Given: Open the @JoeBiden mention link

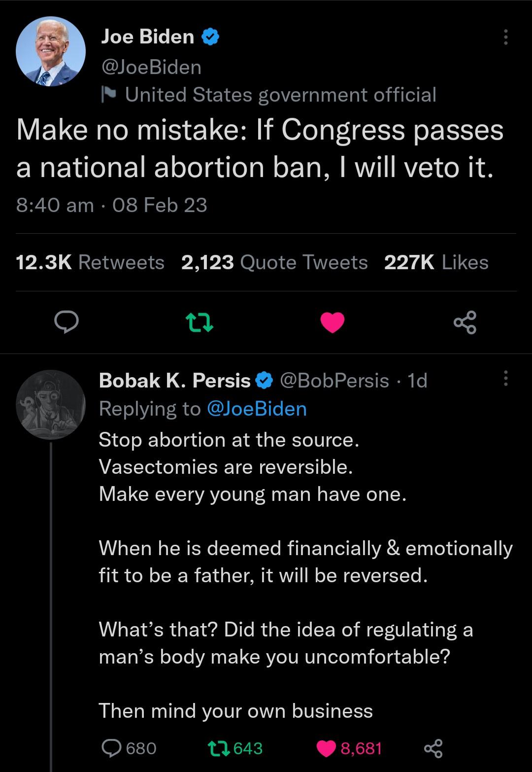Looking at the screenshot, I should tap(257, 409).
